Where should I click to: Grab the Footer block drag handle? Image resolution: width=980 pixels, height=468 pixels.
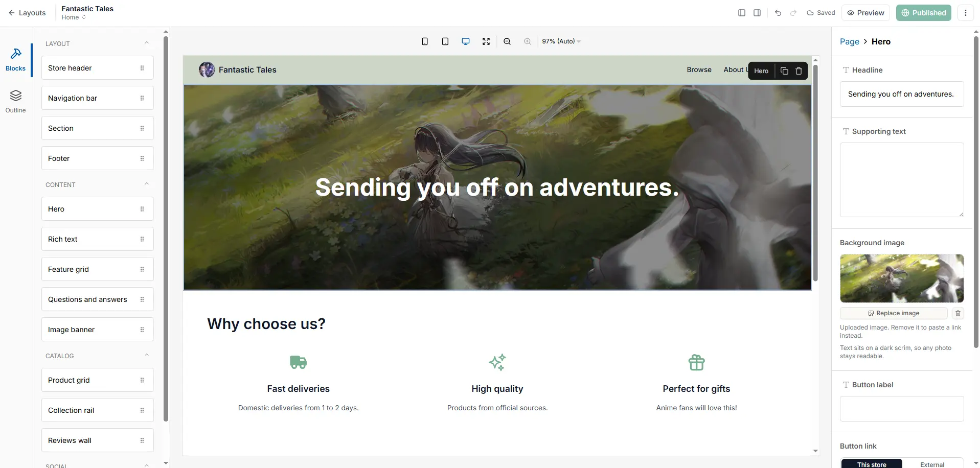tap(142, 158)
